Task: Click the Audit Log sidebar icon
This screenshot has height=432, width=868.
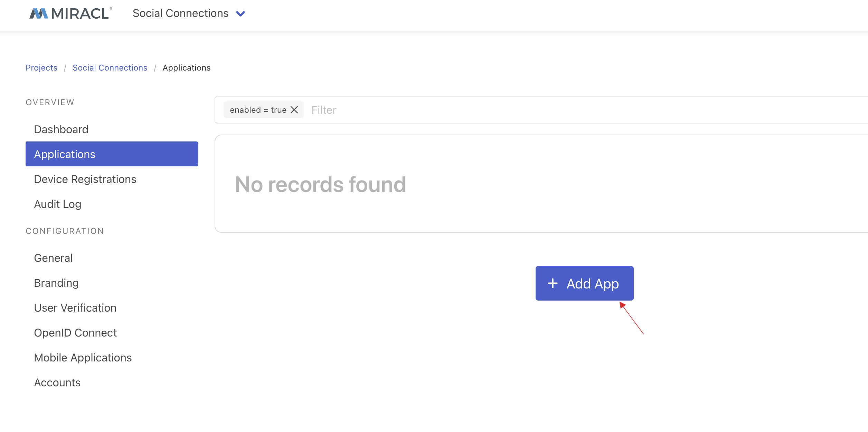Action: pos(58,204)
